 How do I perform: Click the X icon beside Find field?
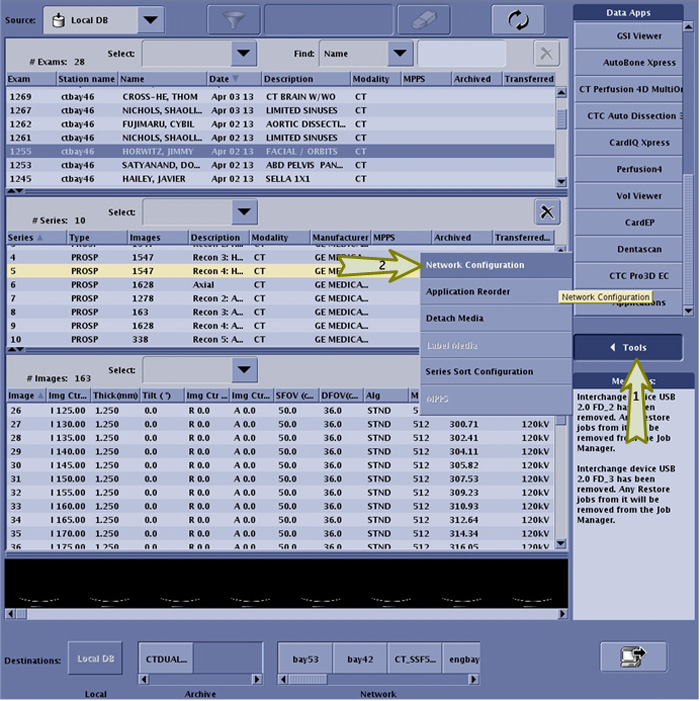click(547, 54)
